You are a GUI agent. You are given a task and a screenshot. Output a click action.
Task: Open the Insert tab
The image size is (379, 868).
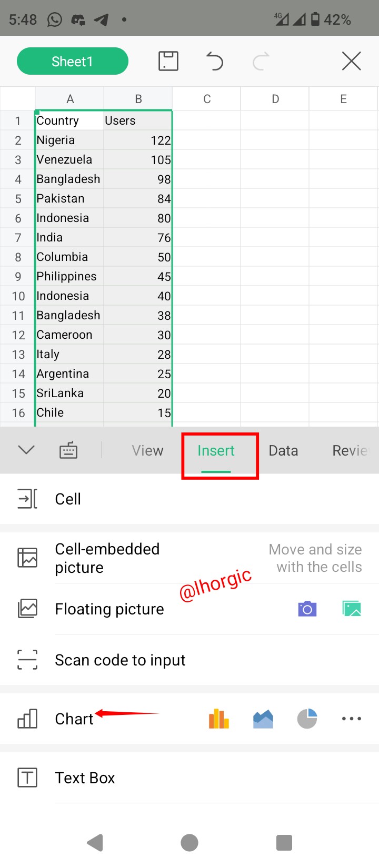tap(216, 451)
